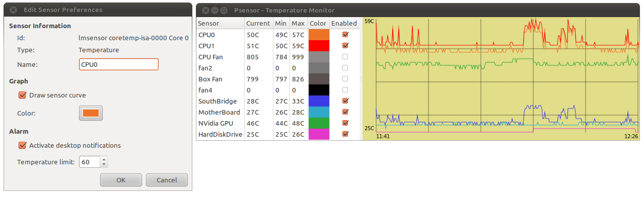Disable the NVidia GPU sensor
Image resolution: width=644 pixels, height=201 pixels.
345,123
